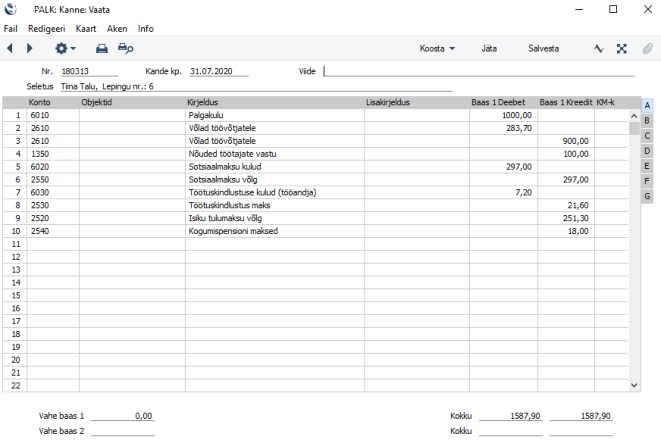661x440 pixels.
Task: Select column view tab E
Action: pyautogui.click(x=647, y=166)
